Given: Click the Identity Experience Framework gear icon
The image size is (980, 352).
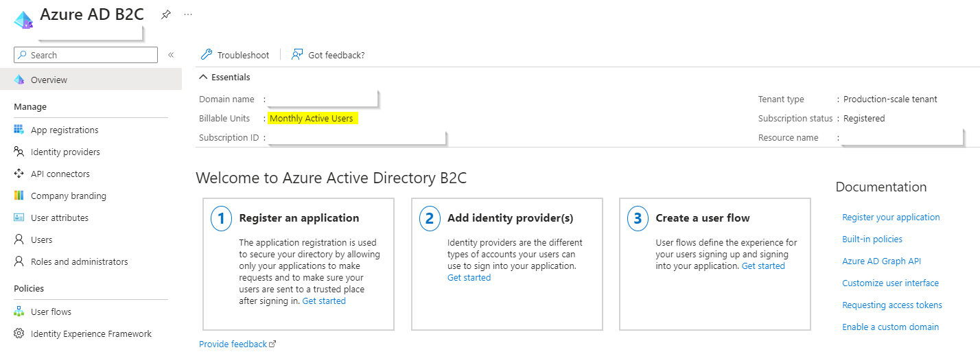Looking at the screenshot, I should (x=19, y=333).
